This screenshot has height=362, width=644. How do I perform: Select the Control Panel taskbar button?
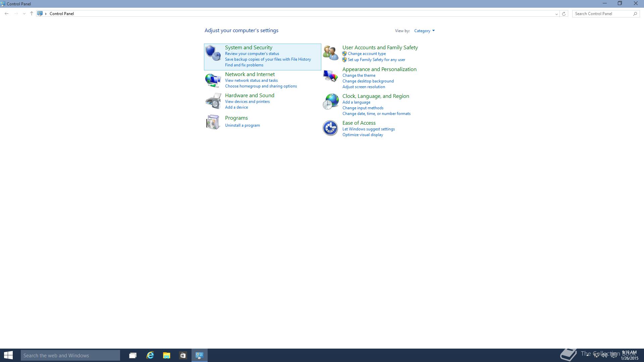click(x=200, y=355)
